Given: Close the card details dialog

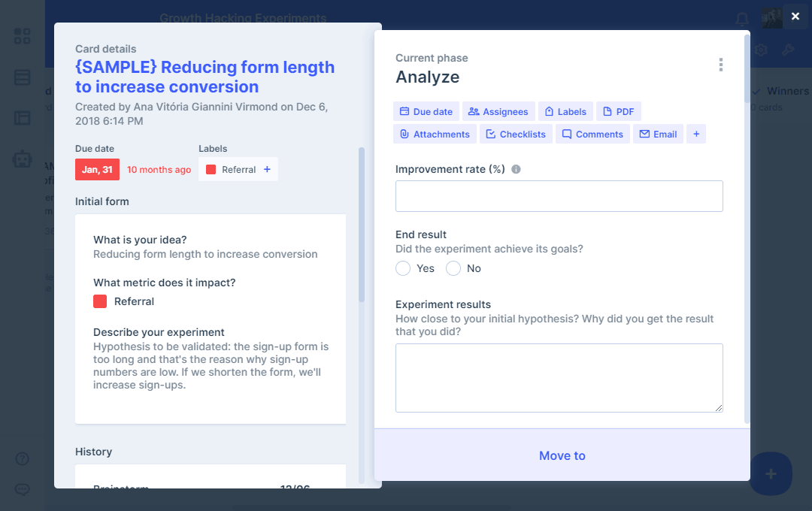Looking at the screenshot, I should (795, 16).
